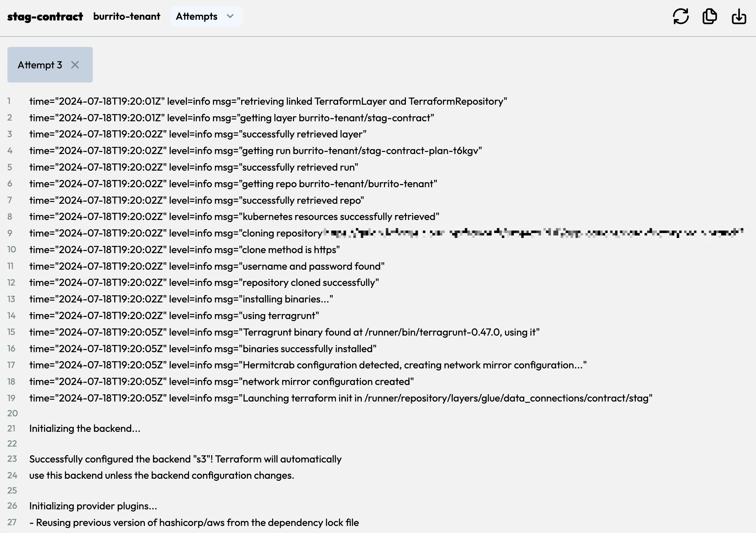Click the 'Launching terraform init' log line
The height and width of the screenshot is (533, 756).
tap(341, 398)
